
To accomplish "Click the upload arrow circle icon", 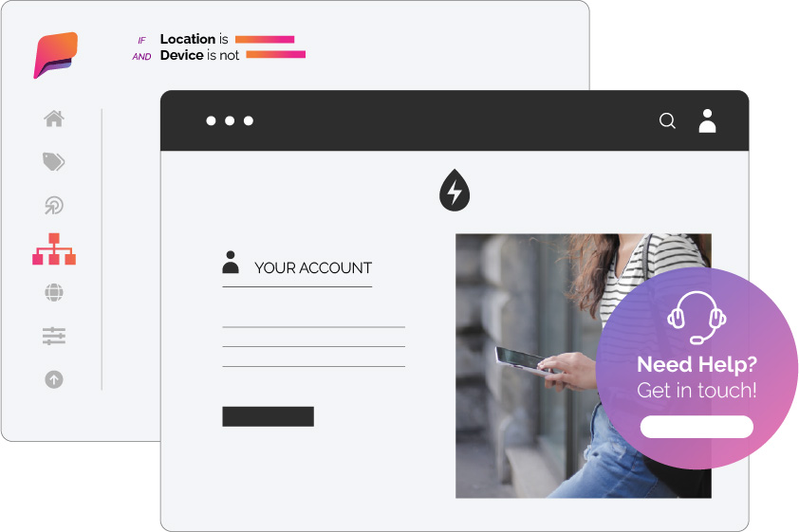I will coord(54,379).
